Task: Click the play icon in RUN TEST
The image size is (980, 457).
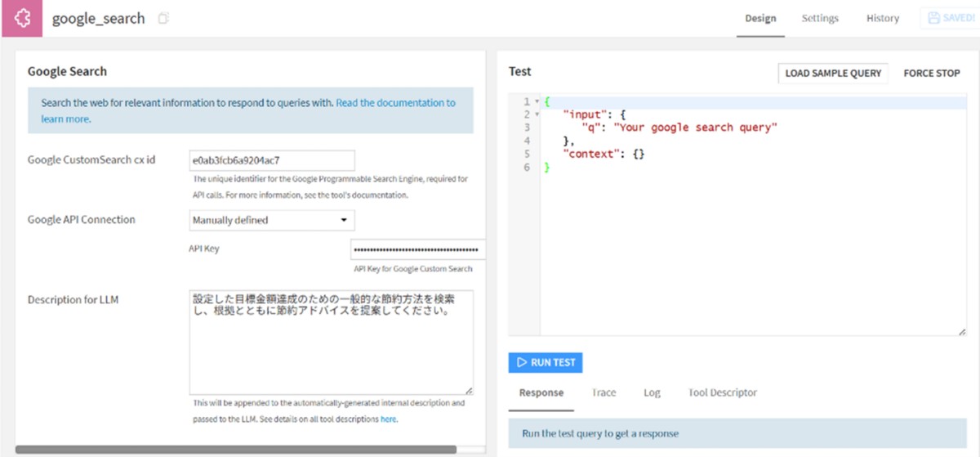Action: click(521, 362)
